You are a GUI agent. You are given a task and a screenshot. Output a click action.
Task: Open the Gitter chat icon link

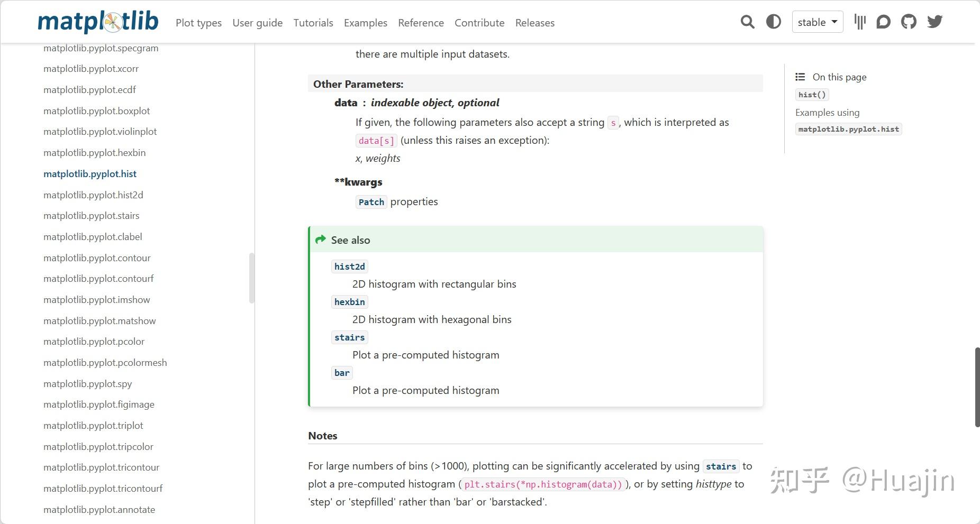(860, 22)
